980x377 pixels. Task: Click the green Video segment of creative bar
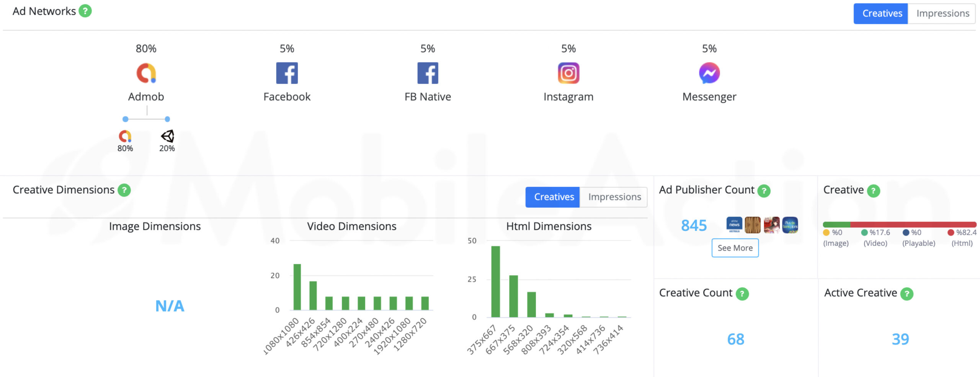pos(836,224)
